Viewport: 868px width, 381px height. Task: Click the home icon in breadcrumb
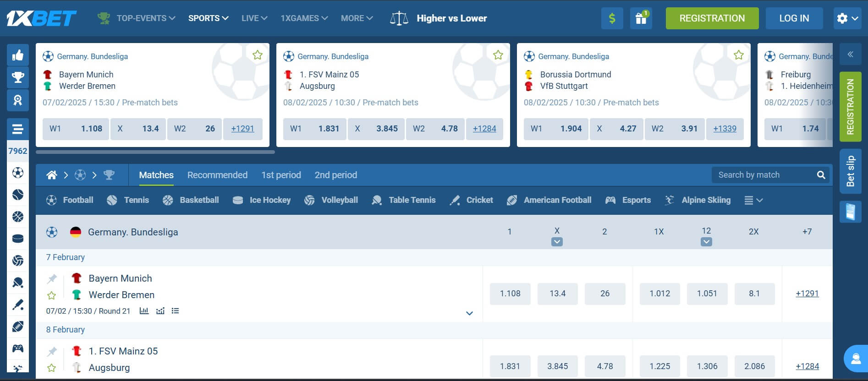52,175
